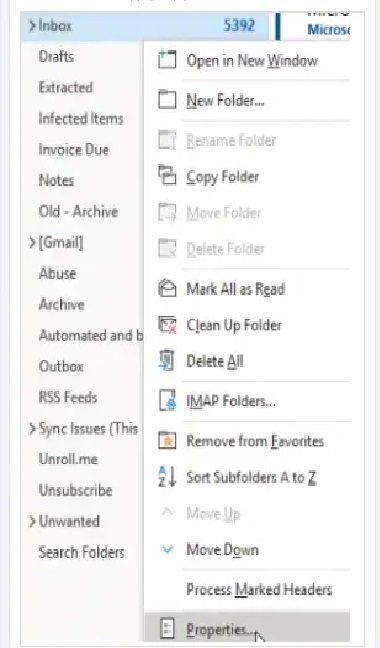The height and width of the screenshot is (648, 380).
Task: Expand the [Gmail] folder tree
Action: pos(32,243)
